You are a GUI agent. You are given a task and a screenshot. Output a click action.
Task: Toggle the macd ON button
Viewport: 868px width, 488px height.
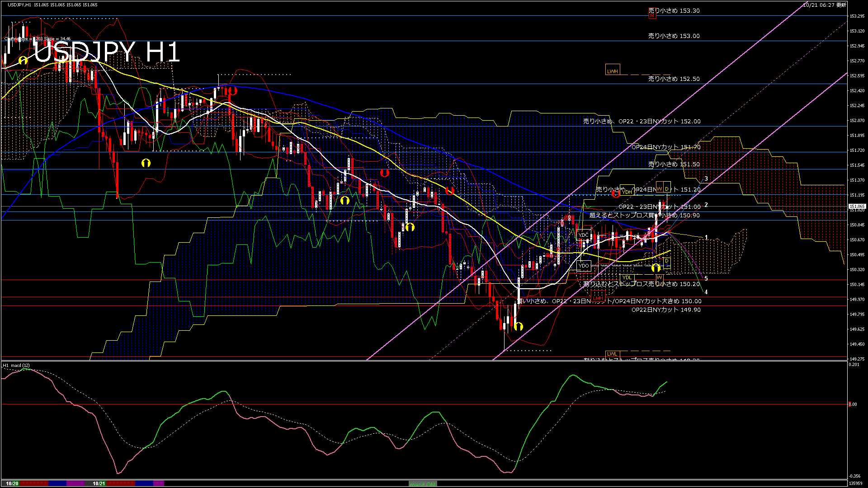[423, 484]
